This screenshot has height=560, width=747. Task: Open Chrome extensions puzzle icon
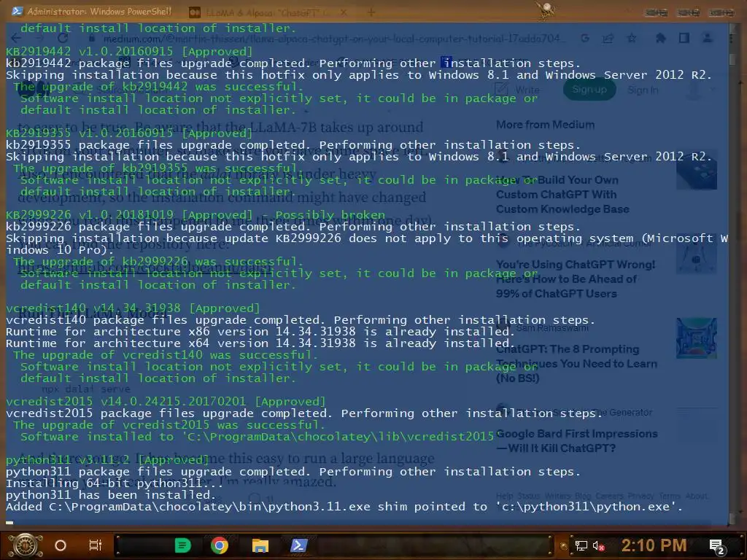pos(661,39)
